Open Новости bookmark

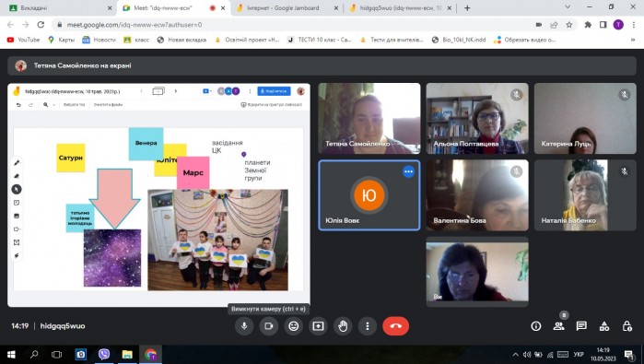99,40
